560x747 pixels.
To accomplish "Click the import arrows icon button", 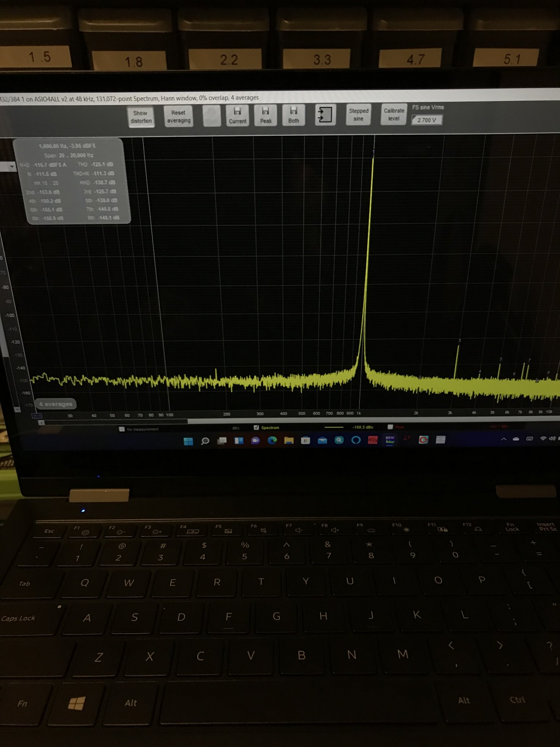I will click(325, 115).
